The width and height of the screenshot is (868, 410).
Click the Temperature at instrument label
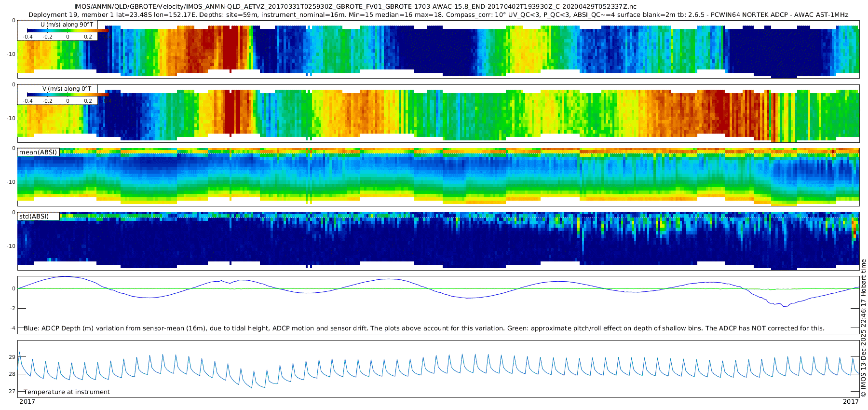[67, 392]
